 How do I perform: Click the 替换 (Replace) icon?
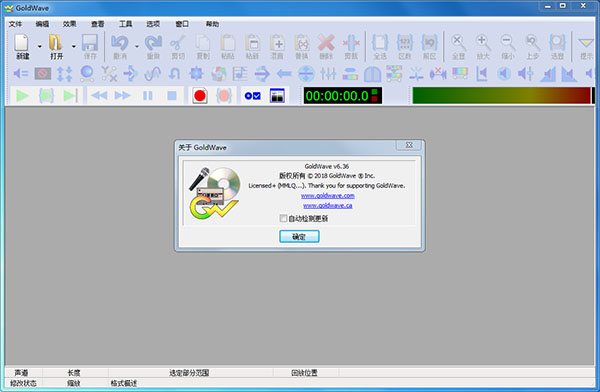(x=302, y=43)
